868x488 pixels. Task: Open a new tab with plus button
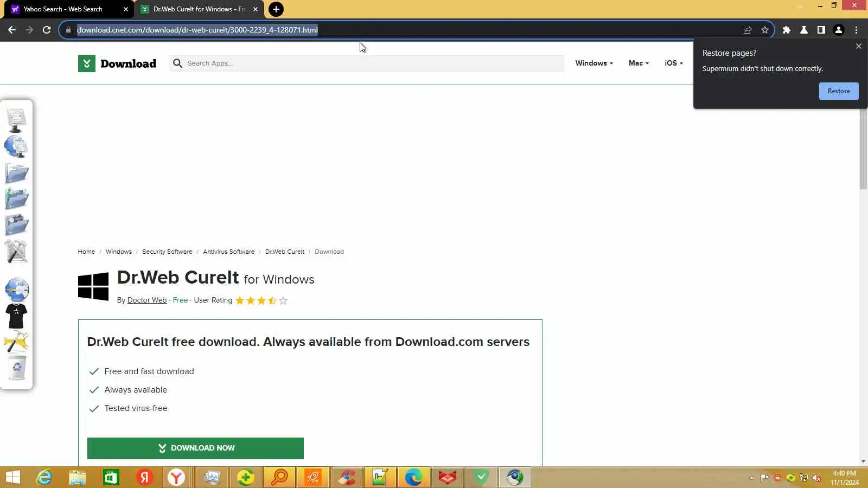276,9
